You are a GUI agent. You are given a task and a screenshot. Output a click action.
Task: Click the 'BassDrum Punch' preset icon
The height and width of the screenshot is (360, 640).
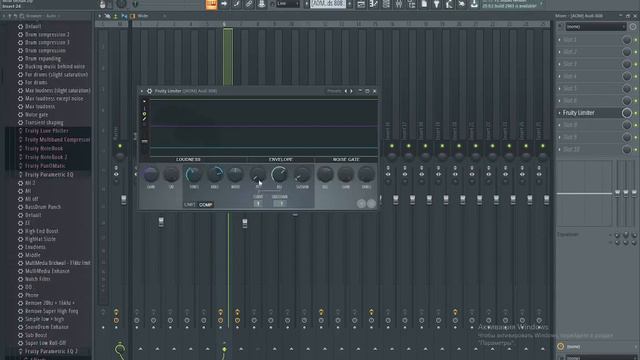click(x=20, y=207)
